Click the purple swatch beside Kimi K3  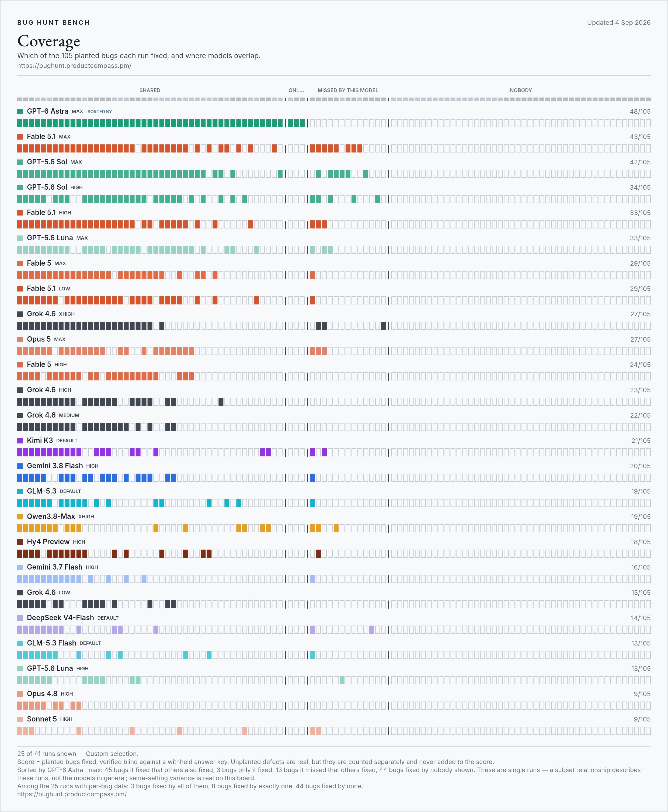click(x=20, y=441)
